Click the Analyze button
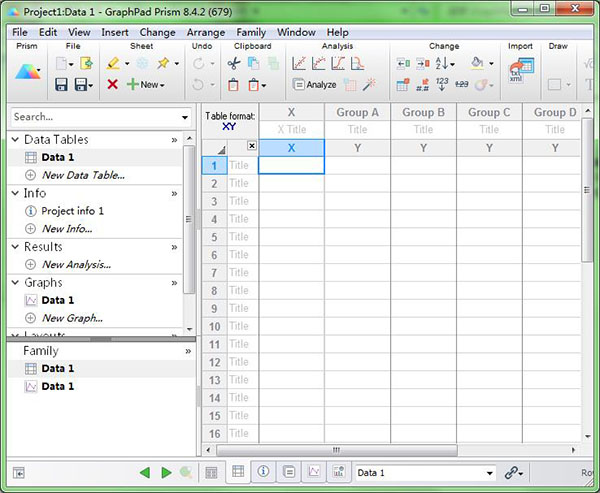Image resolution: width=600 pixels, height=493 pixels. [x=315, y=84]
